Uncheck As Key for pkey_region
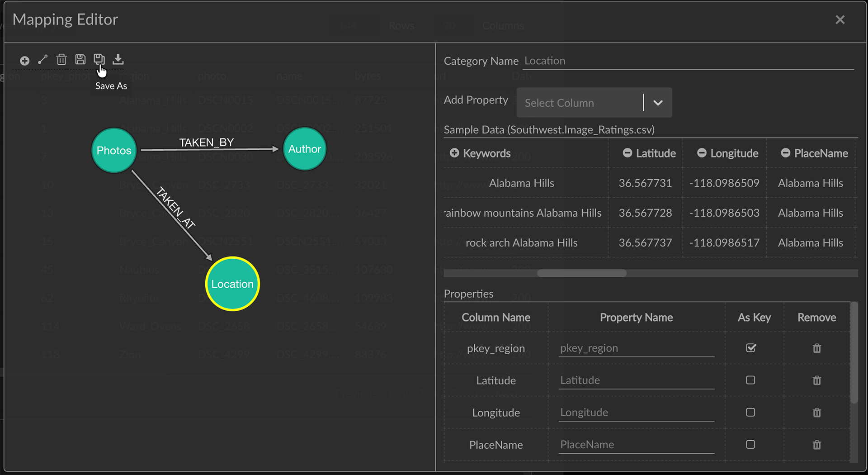 (750, 348)
